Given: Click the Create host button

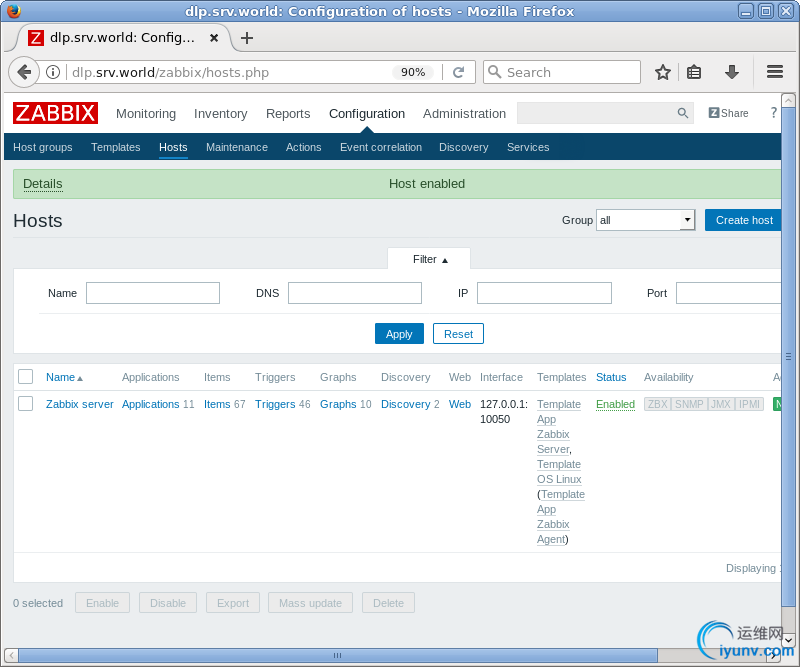Looking at the screenshot, I should tap(743, 220).
